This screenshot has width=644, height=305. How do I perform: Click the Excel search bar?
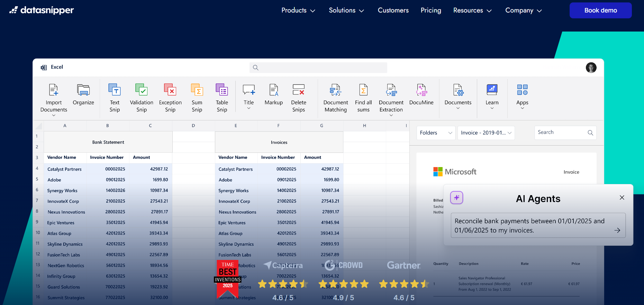point(318,68)
